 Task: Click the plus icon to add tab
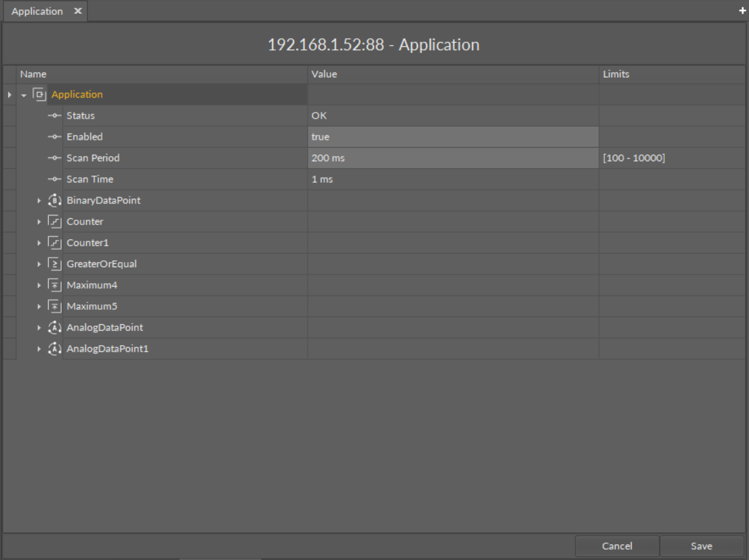(x=742, y=12)
